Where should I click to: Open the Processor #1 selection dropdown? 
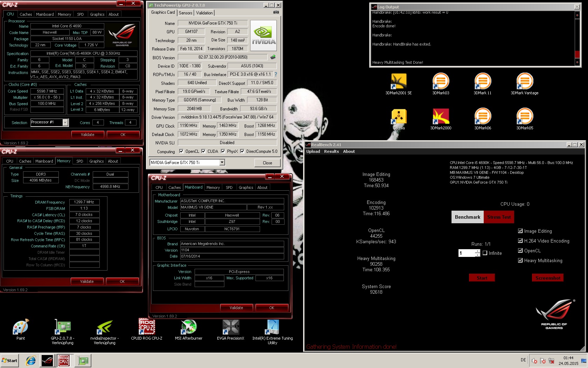[65, 122]
